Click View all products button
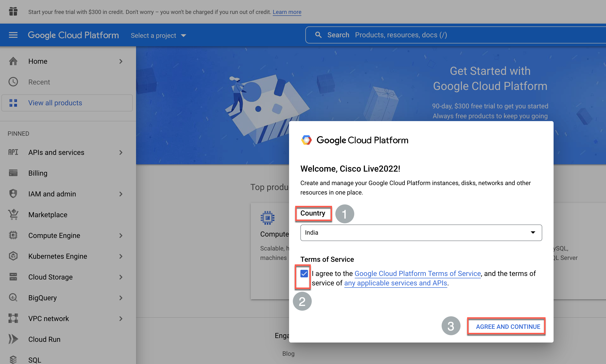 coord(67,103)
